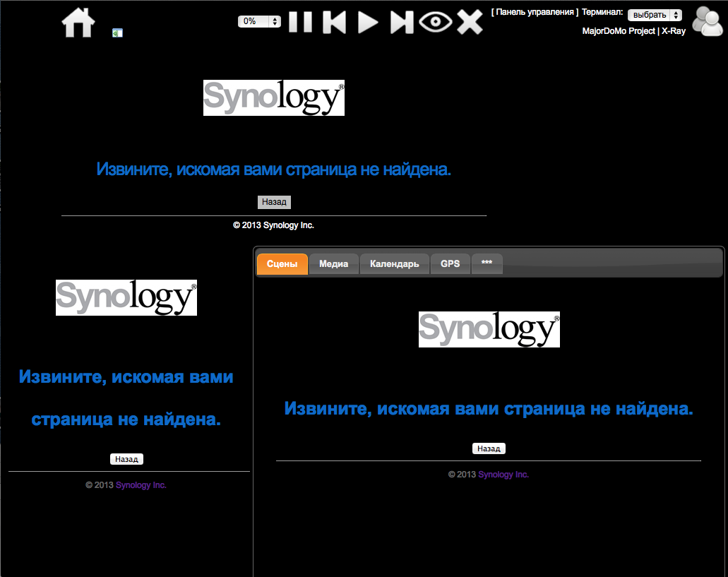
Task: Open Панель управления link
Action: 535,12
